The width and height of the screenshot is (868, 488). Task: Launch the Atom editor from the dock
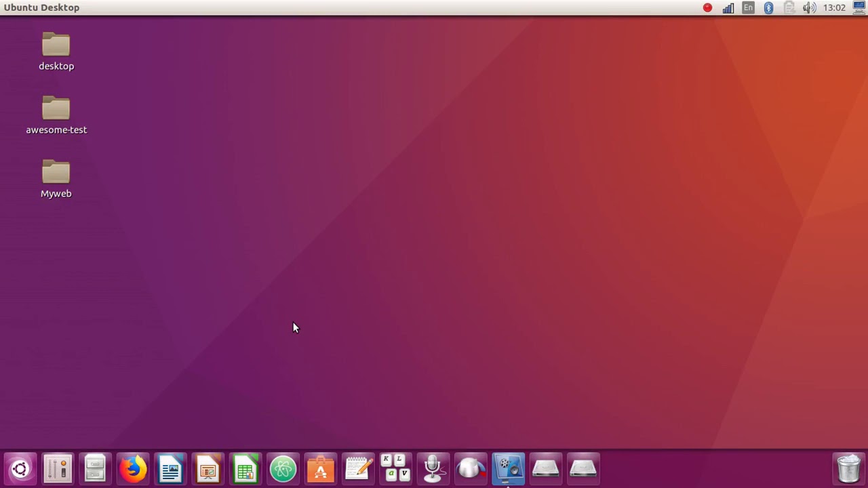click(283, 468)
